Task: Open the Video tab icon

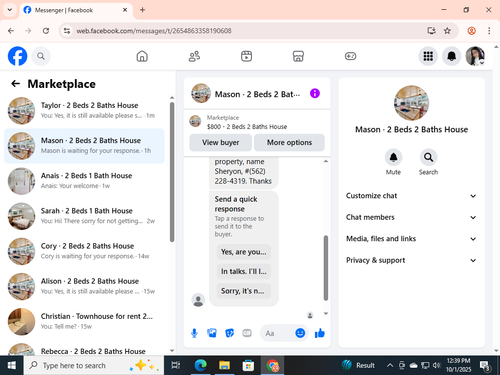Action: tap(246, 56)
